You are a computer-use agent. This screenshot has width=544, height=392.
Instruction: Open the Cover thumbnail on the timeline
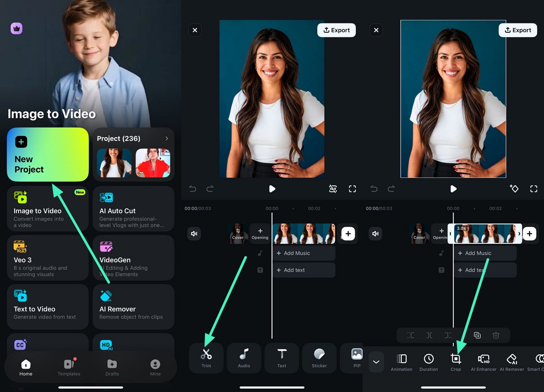coord(238,233)
